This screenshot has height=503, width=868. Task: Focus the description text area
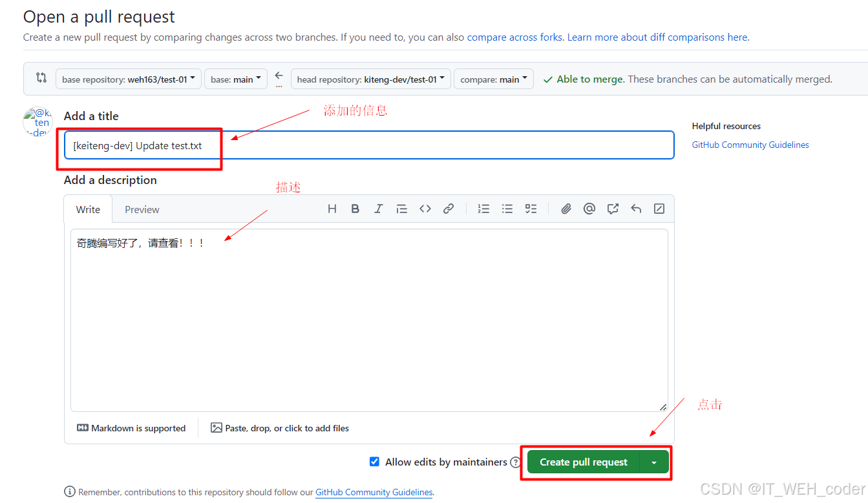369,320
